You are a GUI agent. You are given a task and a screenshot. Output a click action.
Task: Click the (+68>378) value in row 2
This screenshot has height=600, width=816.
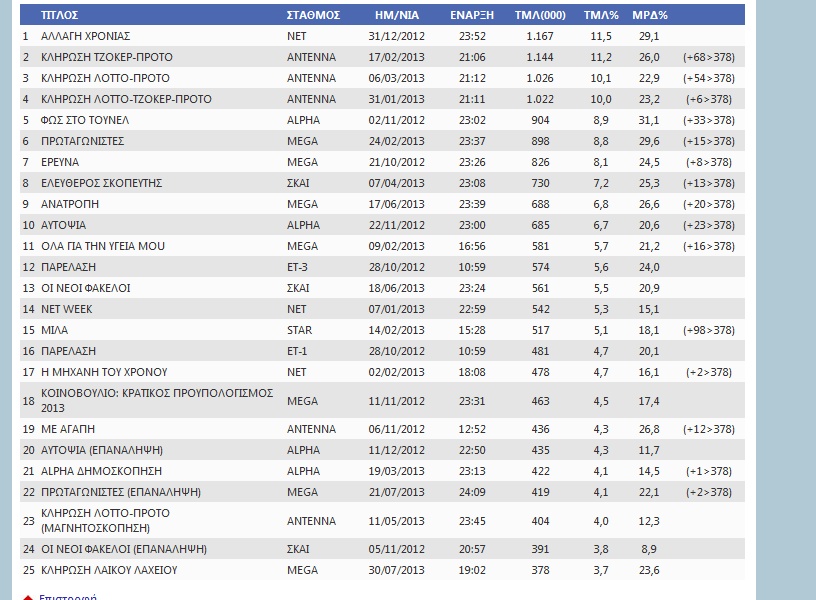coord(709,57)
